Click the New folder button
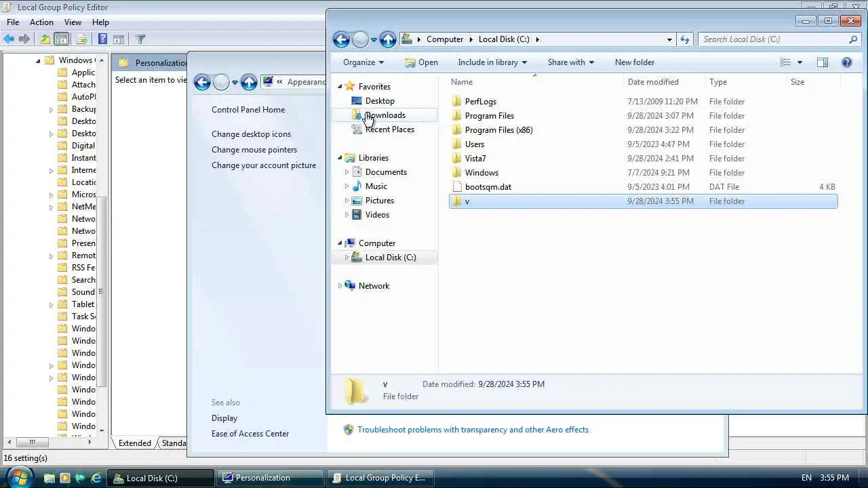Image resolution: width=868 pixels, height=488 pixels. pyautogui.click(x=635, y=62)
